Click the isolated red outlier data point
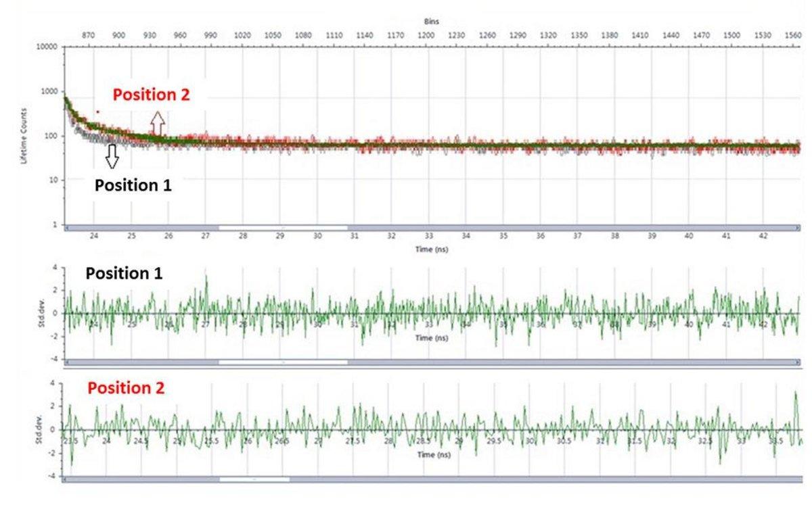812x505 pixels. (98, 112)
